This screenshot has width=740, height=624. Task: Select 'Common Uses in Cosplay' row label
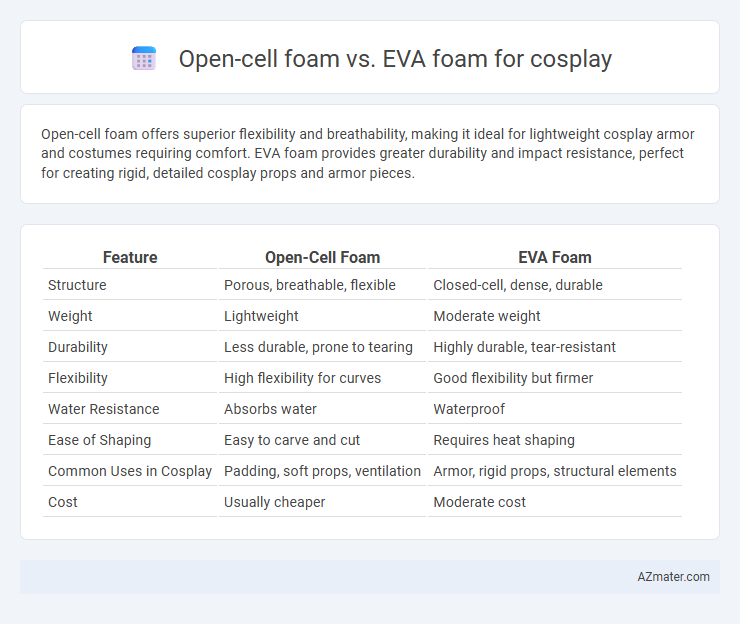click(x=130, y=471)
